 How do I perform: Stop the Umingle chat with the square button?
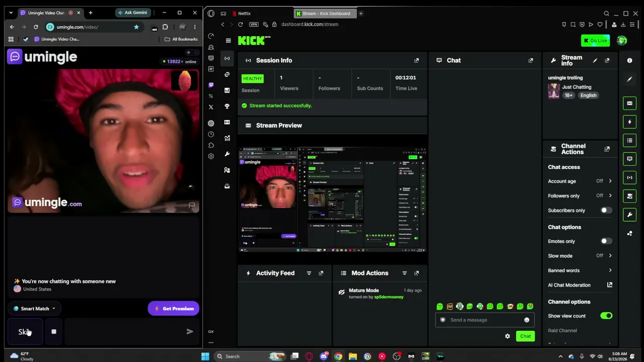(x=54, y=332)
